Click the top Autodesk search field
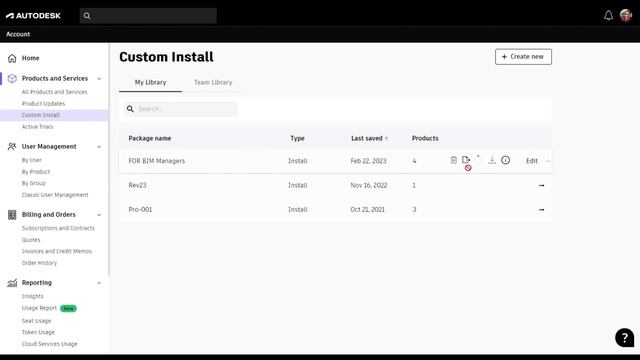This screenshot has height=360, width=640. [148, 16]
